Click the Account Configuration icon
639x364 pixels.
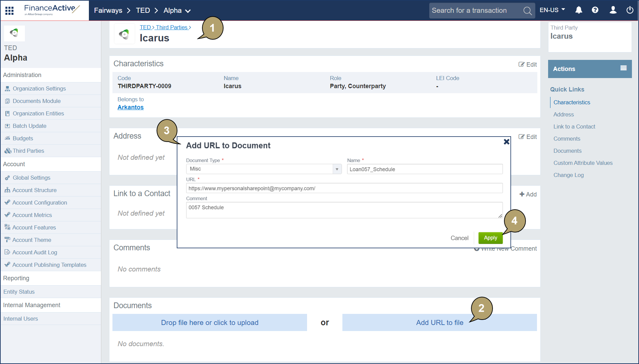pos(7,203)
